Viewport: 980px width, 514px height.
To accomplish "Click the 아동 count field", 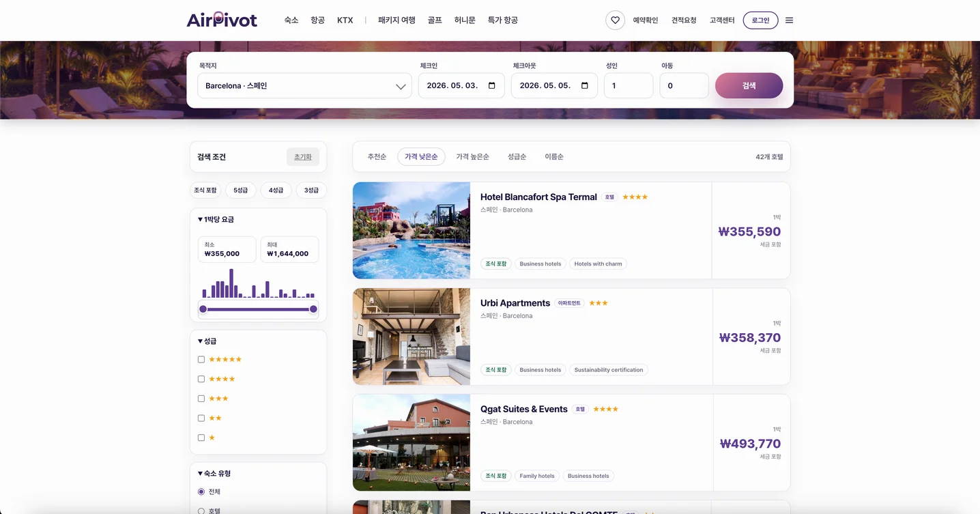I will 684,86.
